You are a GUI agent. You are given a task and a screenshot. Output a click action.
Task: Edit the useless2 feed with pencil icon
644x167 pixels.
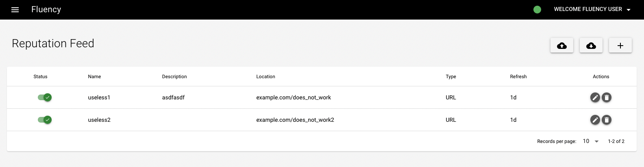595,120
